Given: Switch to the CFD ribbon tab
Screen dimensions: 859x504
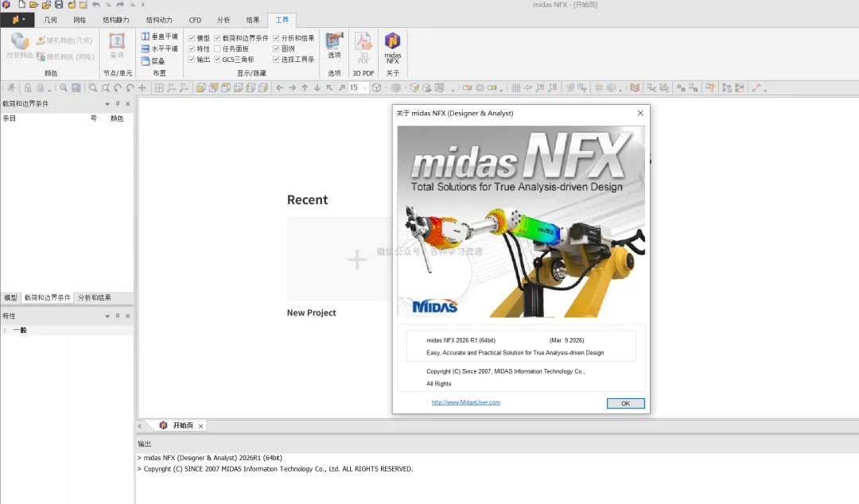Looking at the screenshot, I should pos(195,20).
